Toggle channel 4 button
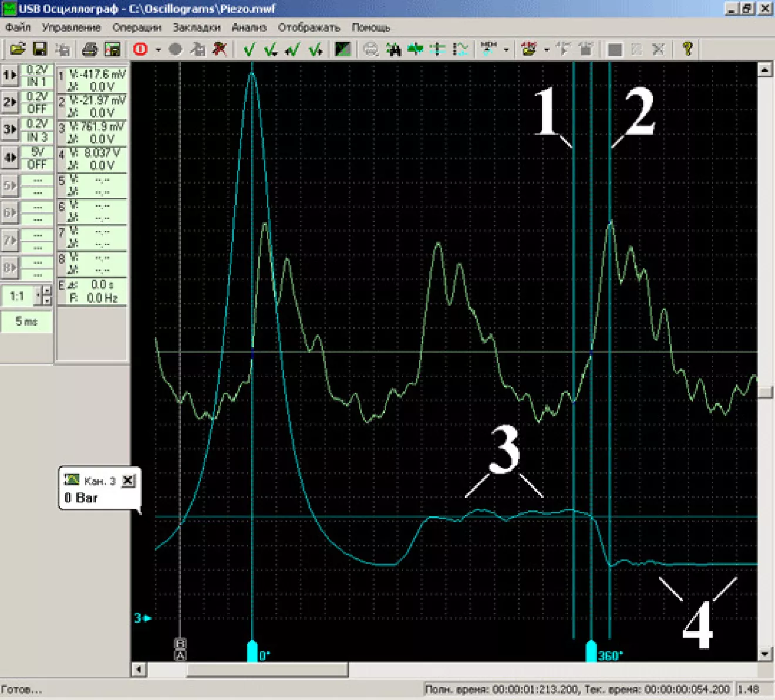This screenshot has width=775, height=700. 9,157
